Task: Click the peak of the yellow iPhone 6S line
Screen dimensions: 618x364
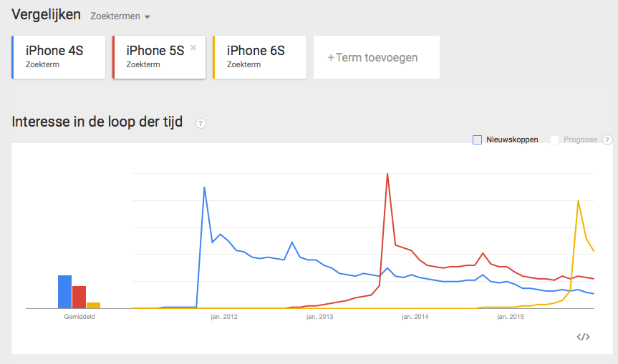Action: tap(578, 201)
